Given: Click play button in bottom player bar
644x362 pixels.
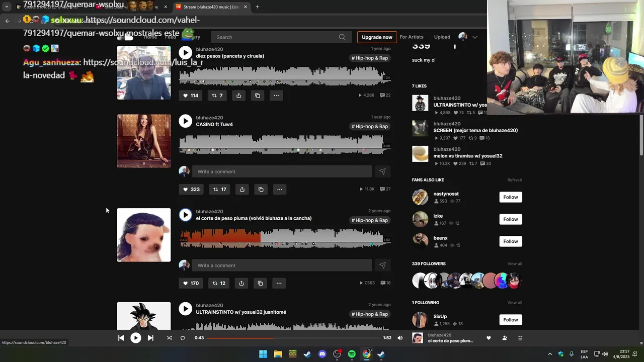Looking at the screenshot, I should [x=136, y=338].
